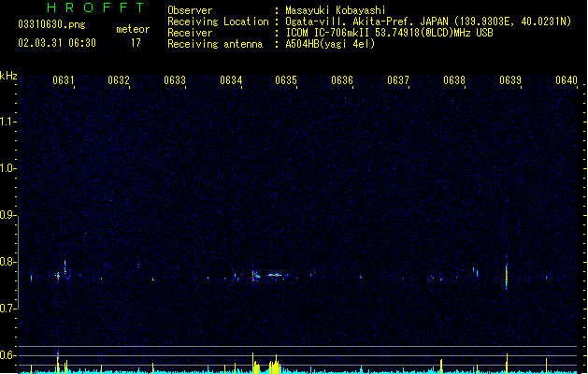Click the 0634 time marker

231,80
